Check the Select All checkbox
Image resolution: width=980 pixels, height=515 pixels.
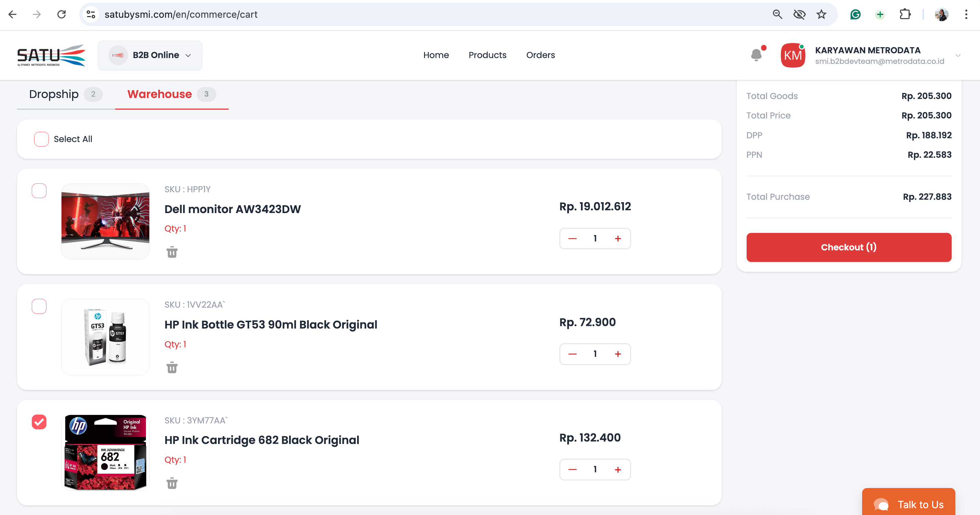click(41, 139)
